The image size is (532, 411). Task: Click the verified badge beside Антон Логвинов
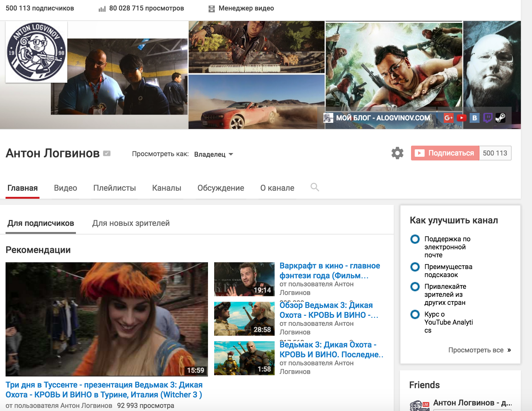tap(107, 153)
